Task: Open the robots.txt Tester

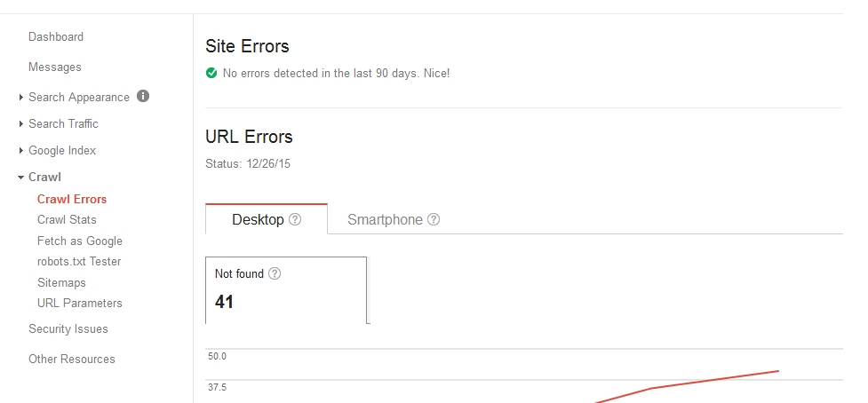Action: [79, 262]
